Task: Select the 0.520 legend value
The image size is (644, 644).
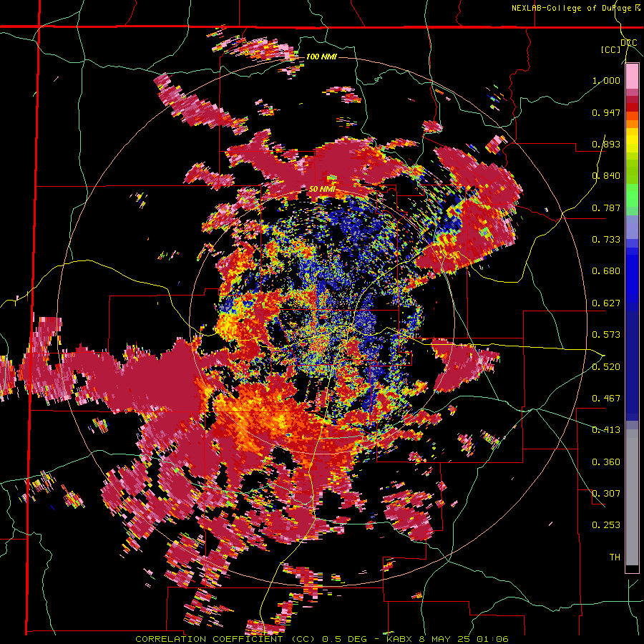Action: click(606, 366)
